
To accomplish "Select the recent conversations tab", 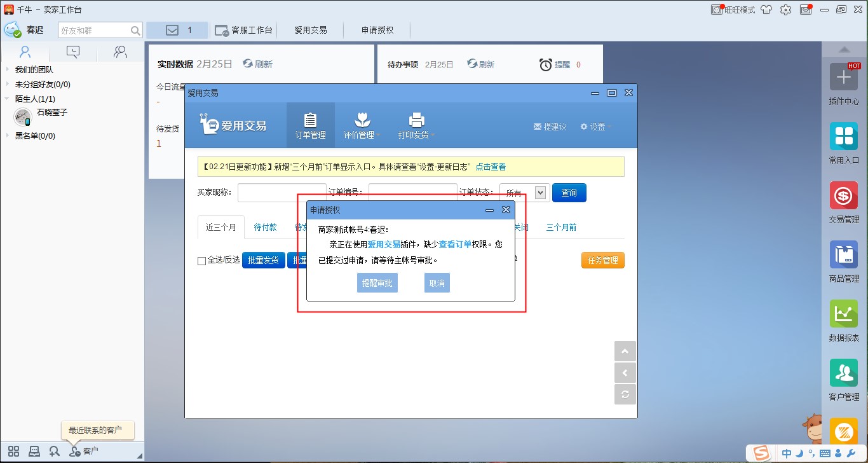I will (73, 52).
